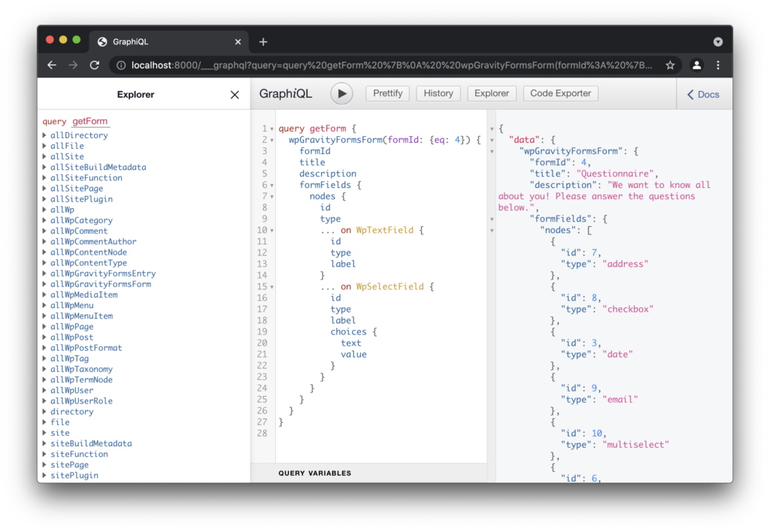Open the query History panel

[438, 94]
